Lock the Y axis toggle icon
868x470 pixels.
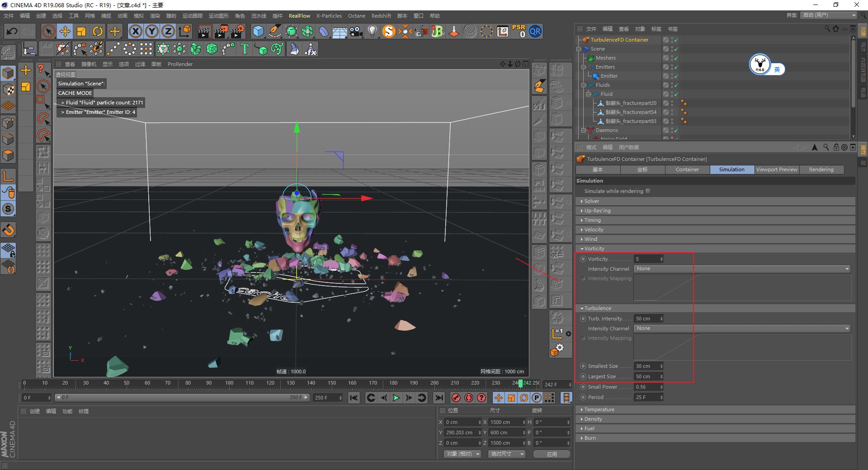click(x=152, y=31)
